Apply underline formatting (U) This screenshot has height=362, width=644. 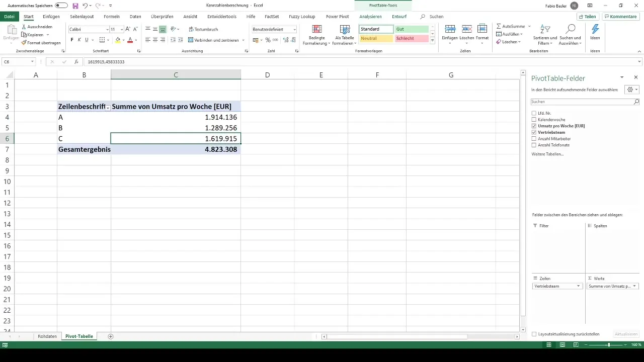click(x=87, y=40)
